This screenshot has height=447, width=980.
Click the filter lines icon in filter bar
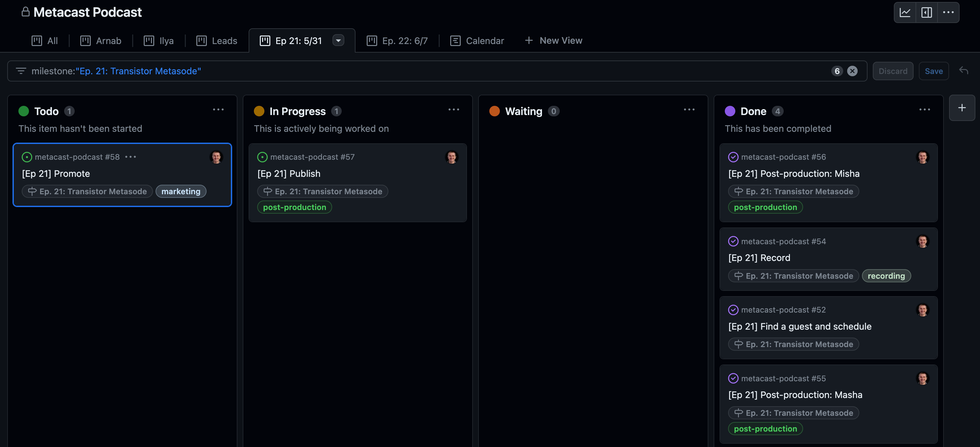point(21,71)
